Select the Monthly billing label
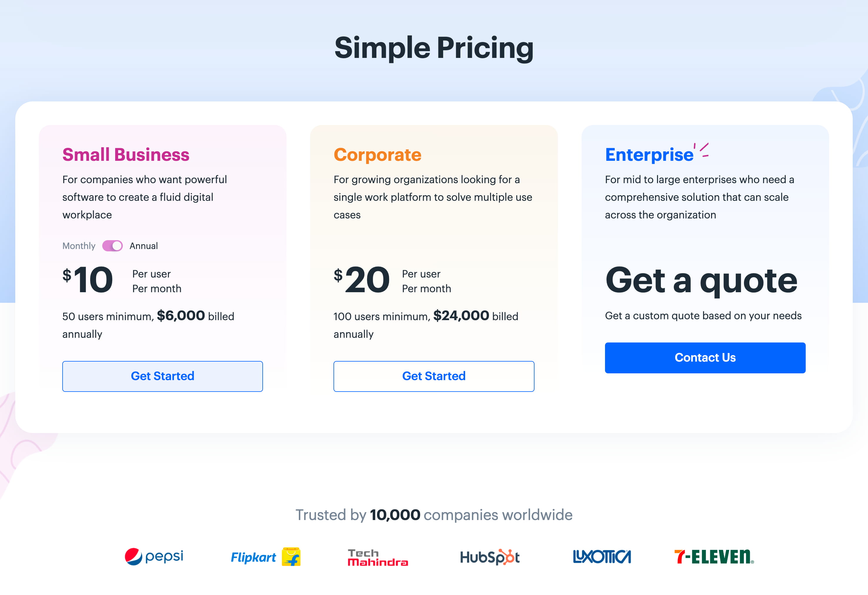Viewport: 868px width, 595px height. (x=79, y=246)
